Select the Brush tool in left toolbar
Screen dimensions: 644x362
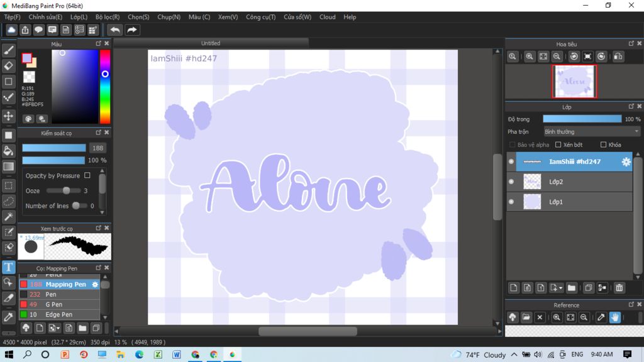pos(8,50)
